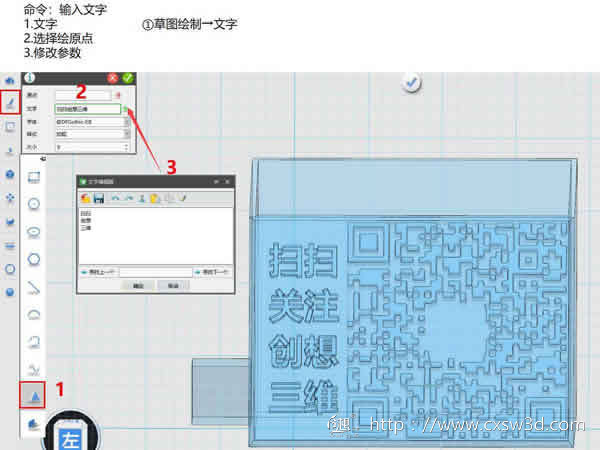600x450 pixels.
Task: Select the preset text sketch tool
Action: point(33,395)
